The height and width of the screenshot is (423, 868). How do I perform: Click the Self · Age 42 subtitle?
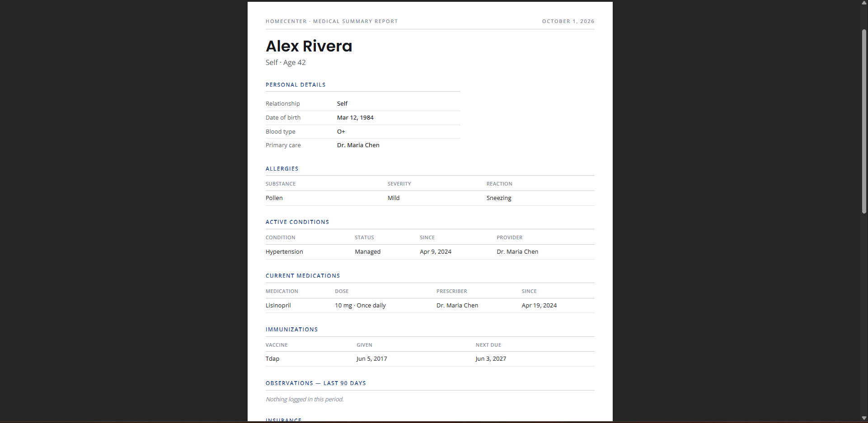(x=286, y=62)
